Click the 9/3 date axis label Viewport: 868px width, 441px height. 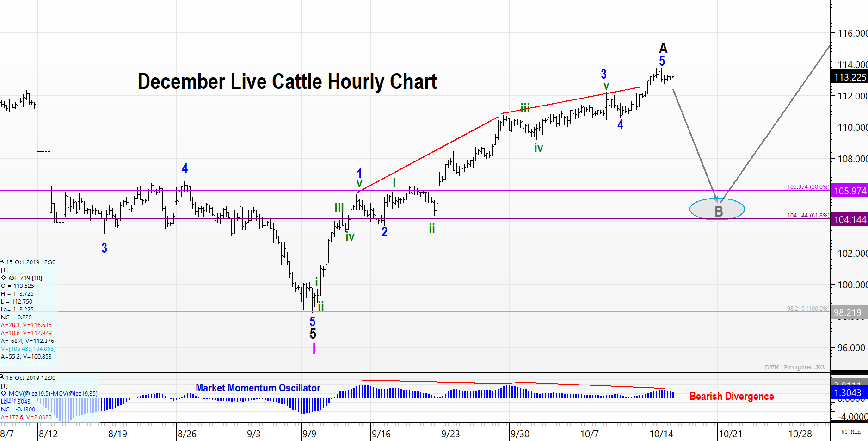tap(253, 434)
